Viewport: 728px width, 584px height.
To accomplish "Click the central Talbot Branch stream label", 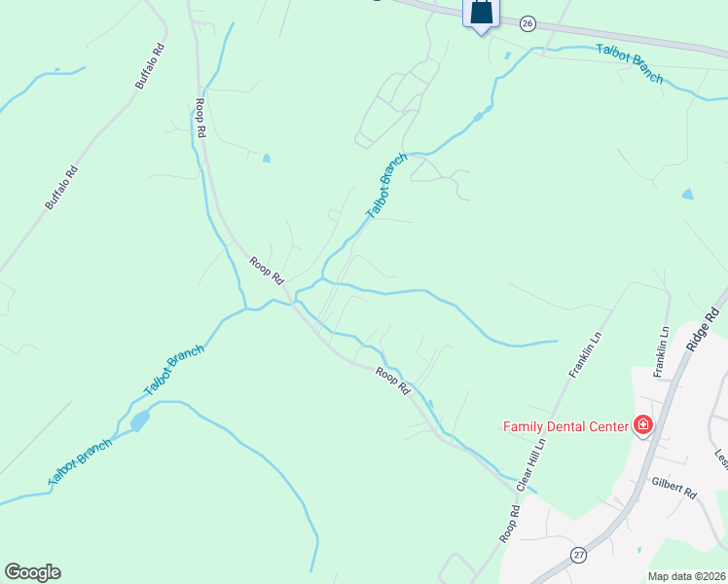I will tap(386, 185).
